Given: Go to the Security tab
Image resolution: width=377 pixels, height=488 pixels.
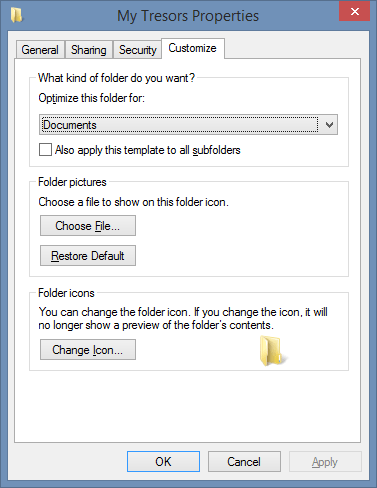Looking at the screenshot, I should (137, 50).
